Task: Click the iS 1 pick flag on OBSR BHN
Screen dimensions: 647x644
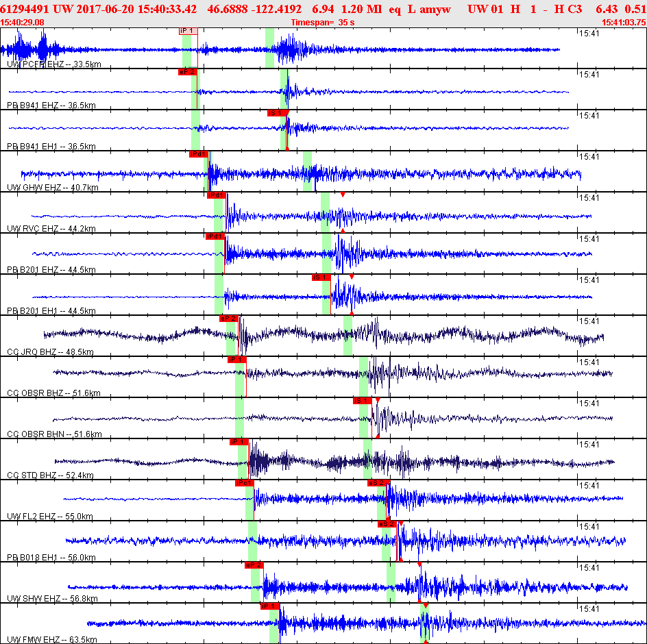Action: pos(363,401)
